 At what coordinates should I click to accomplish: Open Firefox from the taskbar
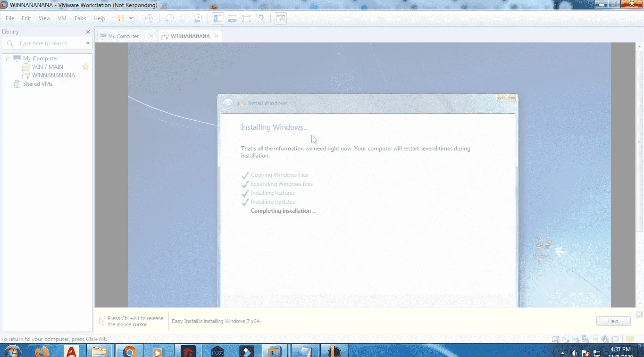pyautogui.click(x=42, y=351)
